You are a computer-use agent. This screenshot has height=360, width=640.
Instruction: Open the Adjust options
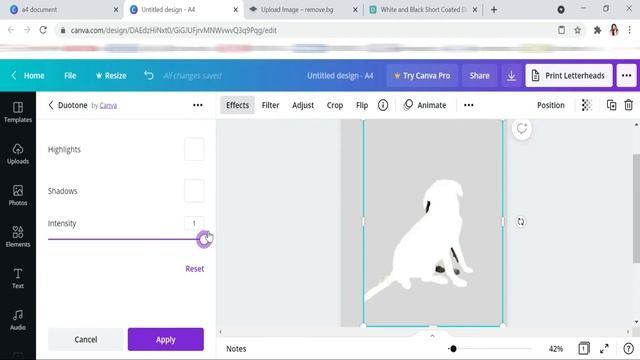pos(303,105)
